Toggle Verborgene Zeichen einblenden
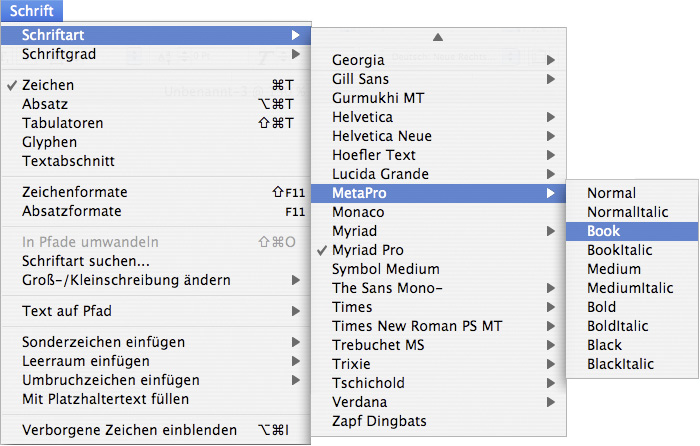This screenshot has width=700, height=446. (156, 430)
